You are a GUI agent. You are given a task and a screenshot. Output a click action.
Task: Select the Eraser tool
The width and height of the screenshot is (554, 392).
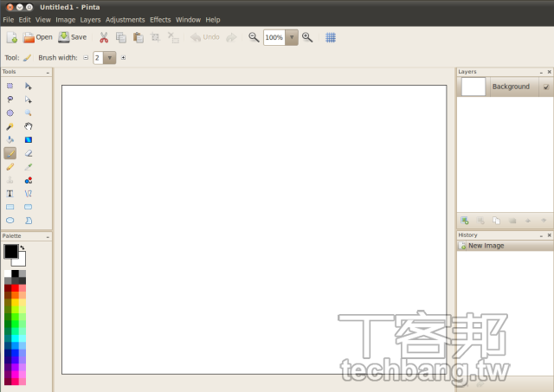(x=29, y=153)
